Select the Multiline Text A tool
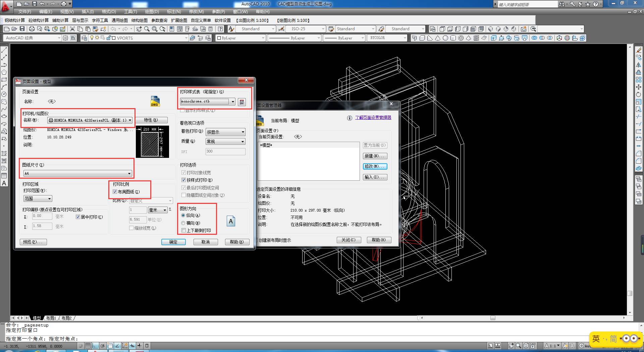Viewport: 644px width, 352px height. (x=4, y=183)
